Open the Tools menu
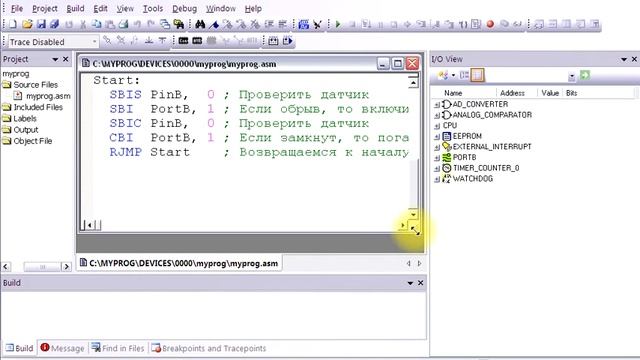640x360 pixels. [x=153, y=8]
